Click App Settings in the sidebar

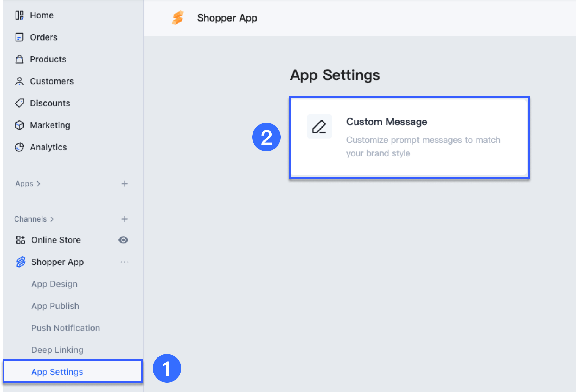pos(57,372)
